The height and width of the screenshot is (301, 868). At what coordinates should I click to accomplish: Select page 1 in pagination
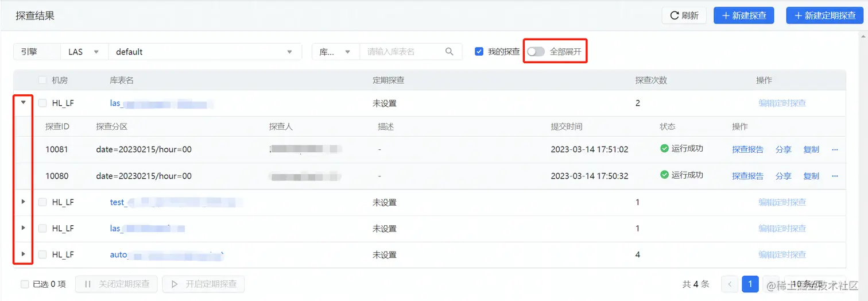pos(750,284)
